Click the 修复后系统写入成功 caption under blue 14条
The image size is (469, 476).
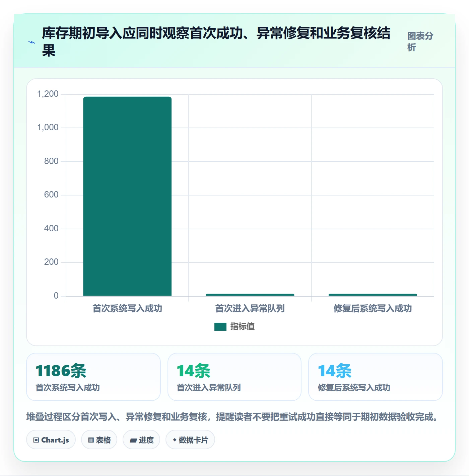[354, 388]
